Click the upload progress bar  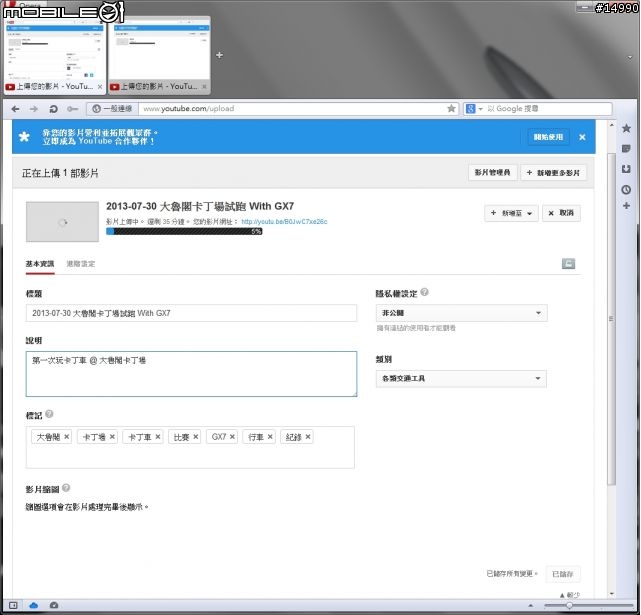(x=184, y=231)
